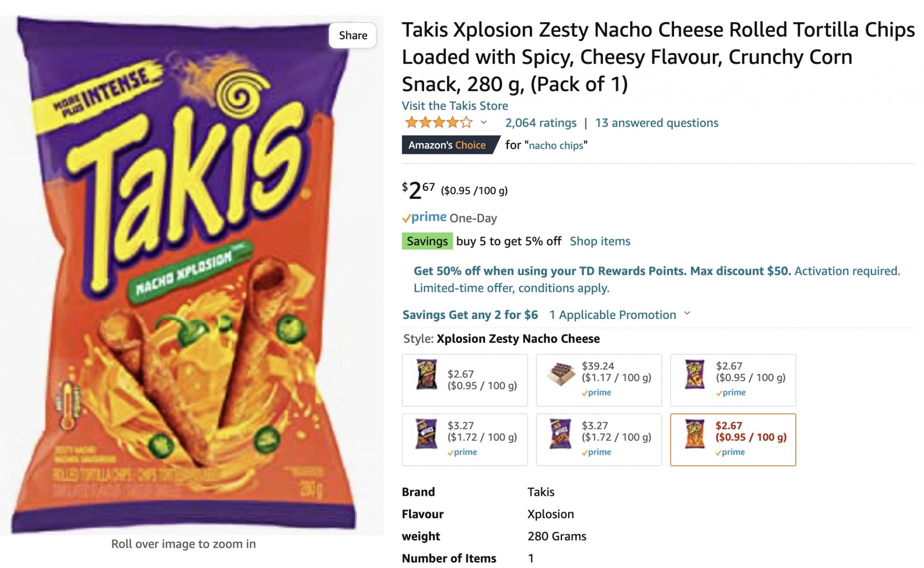Open the nacho chips search link
This screenshot has height=568, width=924.
tap(555, 145)
